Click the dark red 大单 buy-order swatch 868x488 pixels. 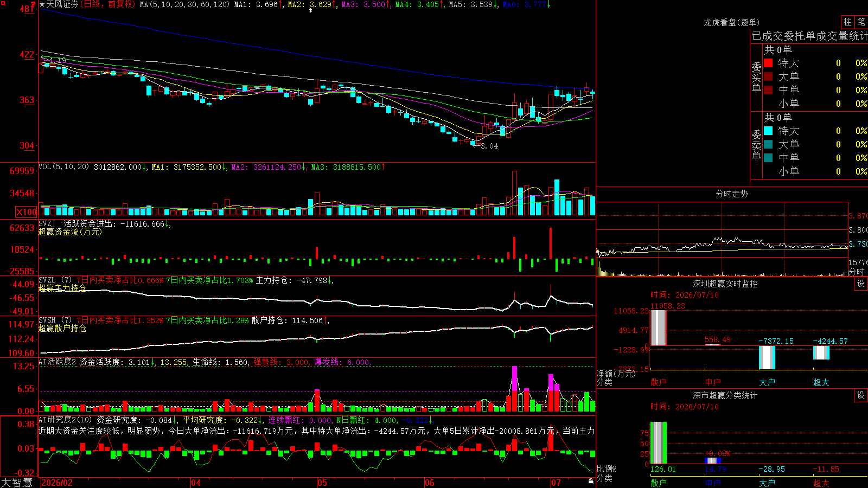pos(768,76)
